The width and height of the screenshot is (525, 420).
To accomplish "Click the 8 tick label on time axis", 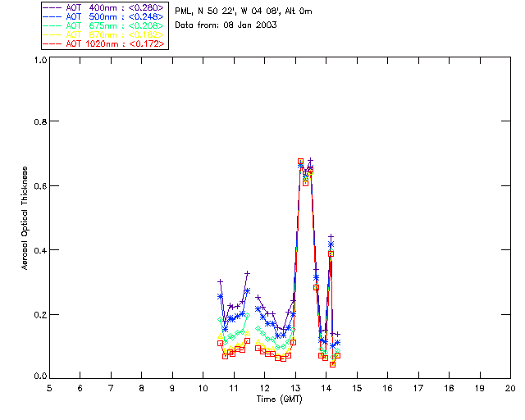I will pos(142,388).
